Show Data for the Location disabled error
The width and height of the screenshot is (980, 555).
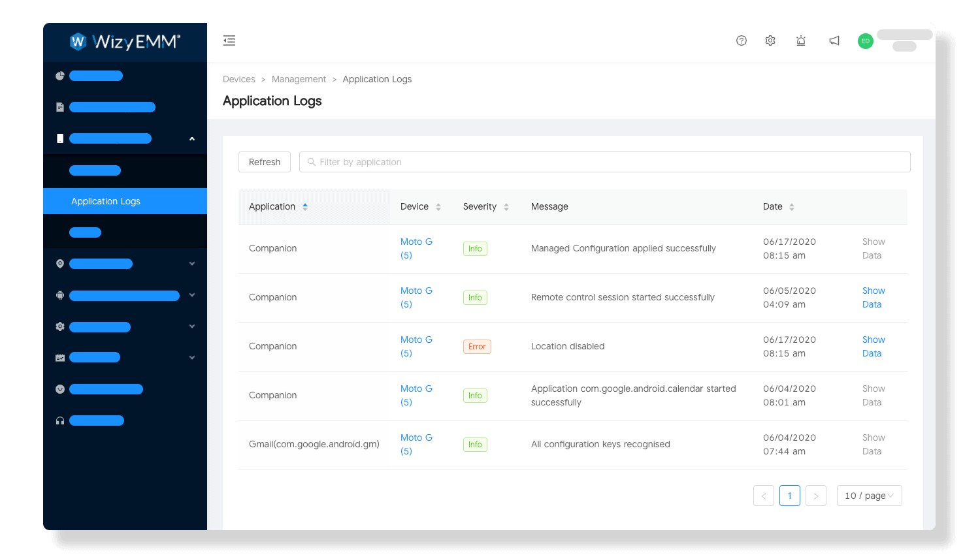coord(873,346)
